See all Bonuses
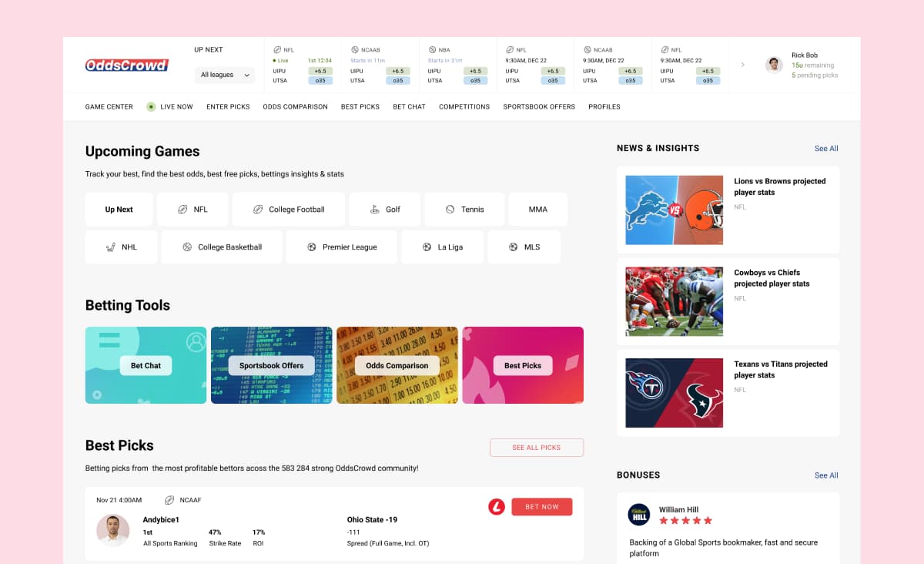The height and width of the screenshot is (564, 924). [x=826, y=475]
